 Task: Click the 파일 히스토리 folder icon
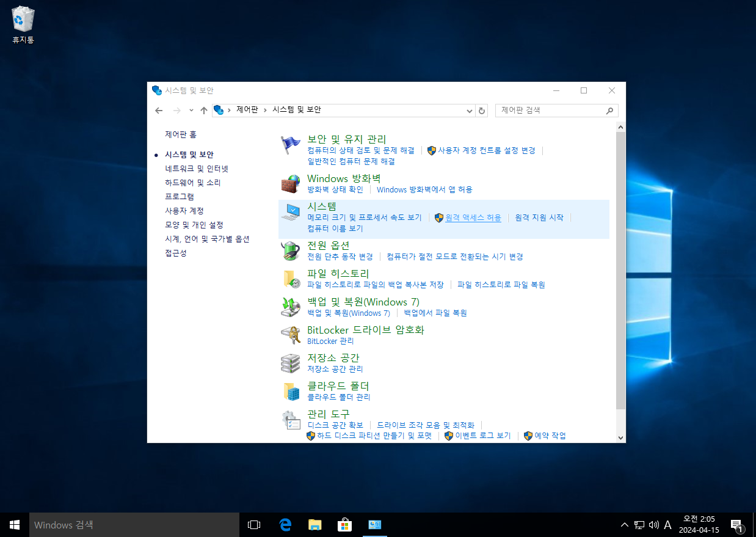290,279
